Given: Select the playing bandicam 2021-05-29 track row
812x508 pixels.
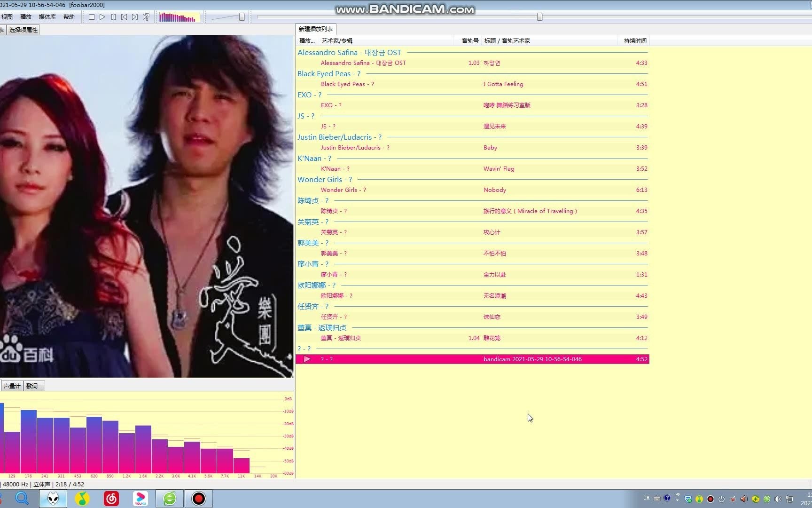Looking at the screenshot, I should pyautogui.click(x=472, y=359).
